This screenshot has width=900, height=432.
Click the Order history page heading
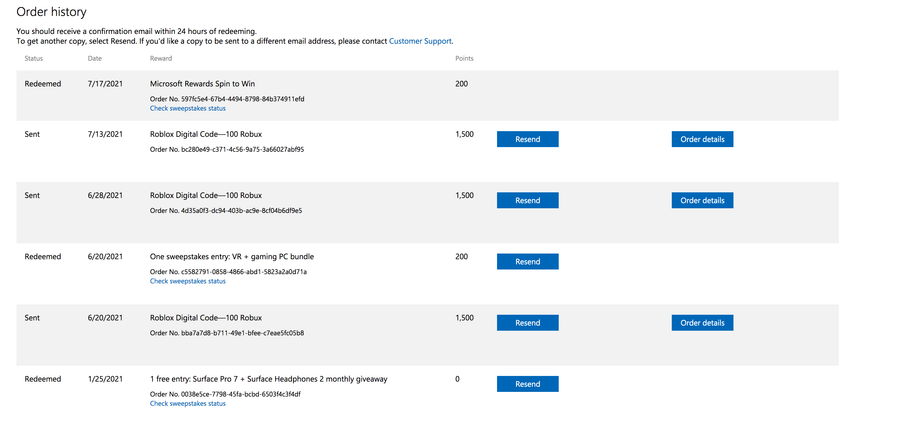tap(51, 12)
